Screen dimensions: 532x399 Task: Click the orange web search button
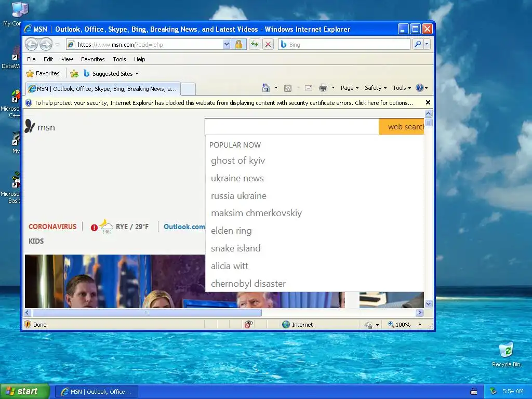point(402,127)
